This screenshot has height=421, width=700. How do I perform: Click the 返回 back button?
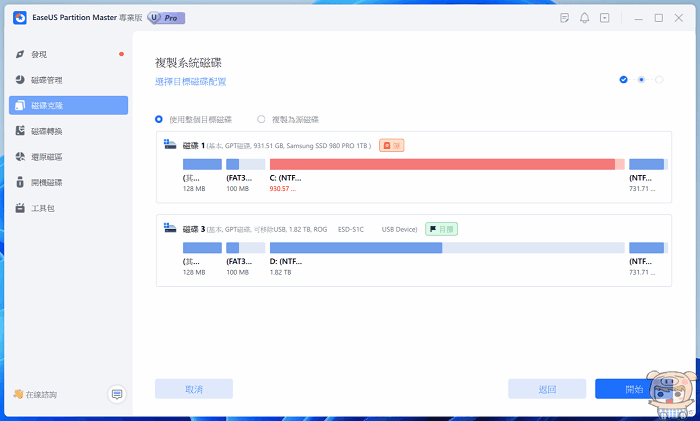coord(547,389)
